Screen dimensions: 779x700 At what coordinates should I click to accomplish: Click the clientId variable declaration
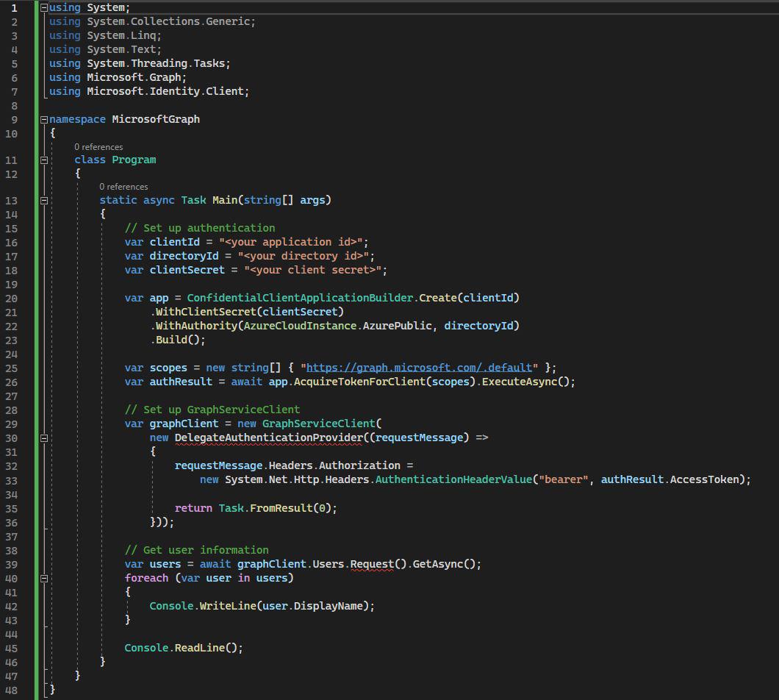[174, 242]
